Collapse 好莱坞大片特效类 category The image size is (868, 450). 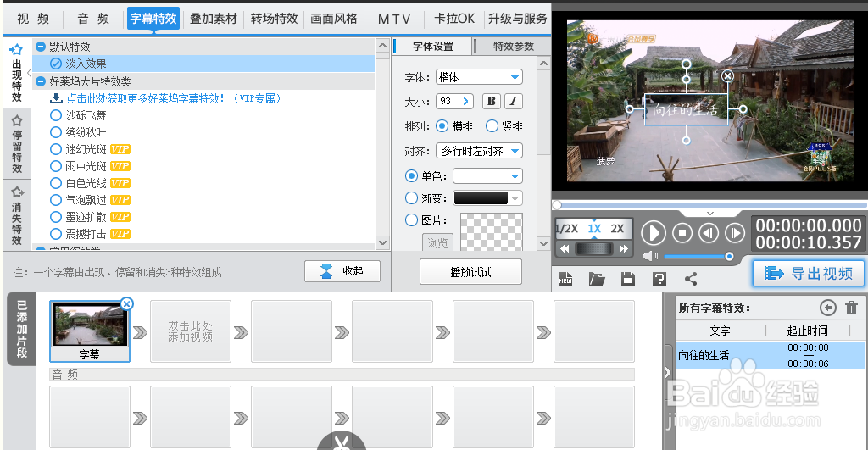pos(40,81)
